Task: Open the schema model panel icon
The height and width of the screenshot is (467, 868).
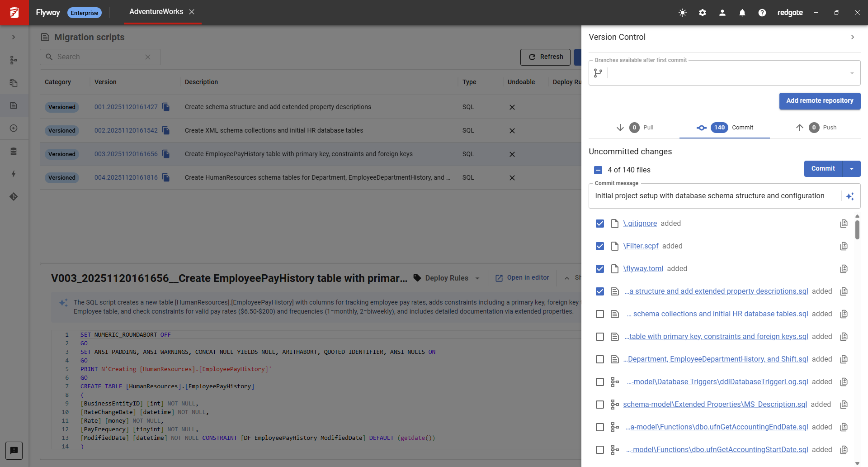Action: click(x=14, y=60)
